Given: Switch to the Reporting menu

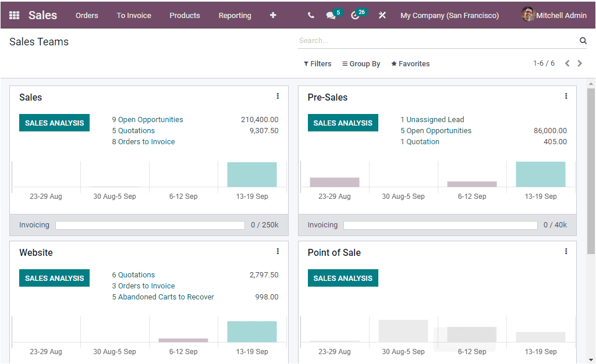Looking at the screenshot, I should click(235, 16).
